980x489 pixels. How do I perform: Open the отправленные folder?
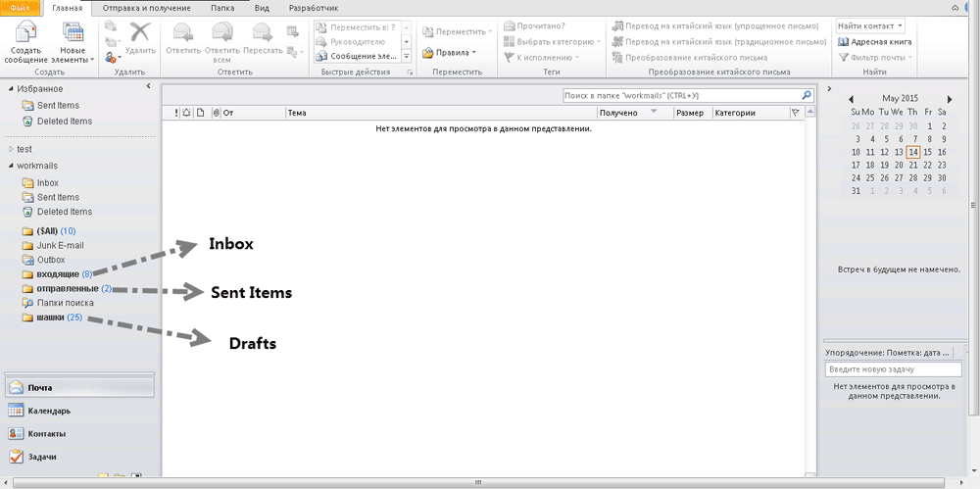(x=67, y=288)
